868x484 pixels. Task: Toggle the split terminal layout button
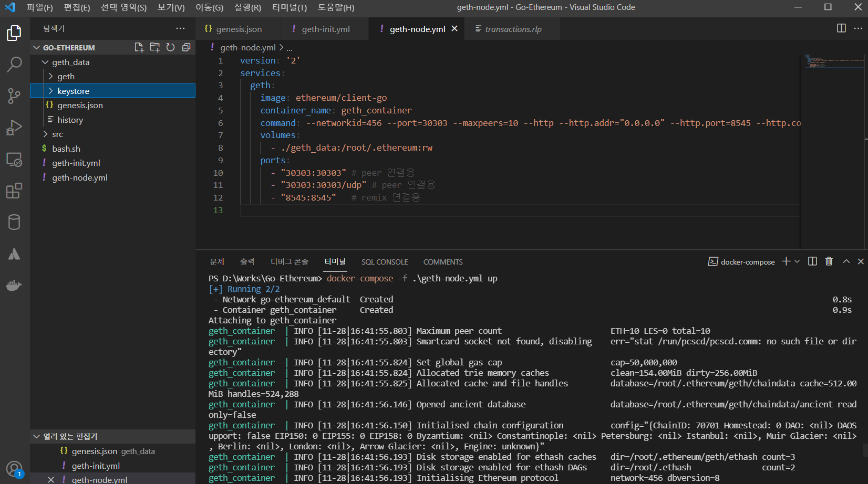pos(812,261)
